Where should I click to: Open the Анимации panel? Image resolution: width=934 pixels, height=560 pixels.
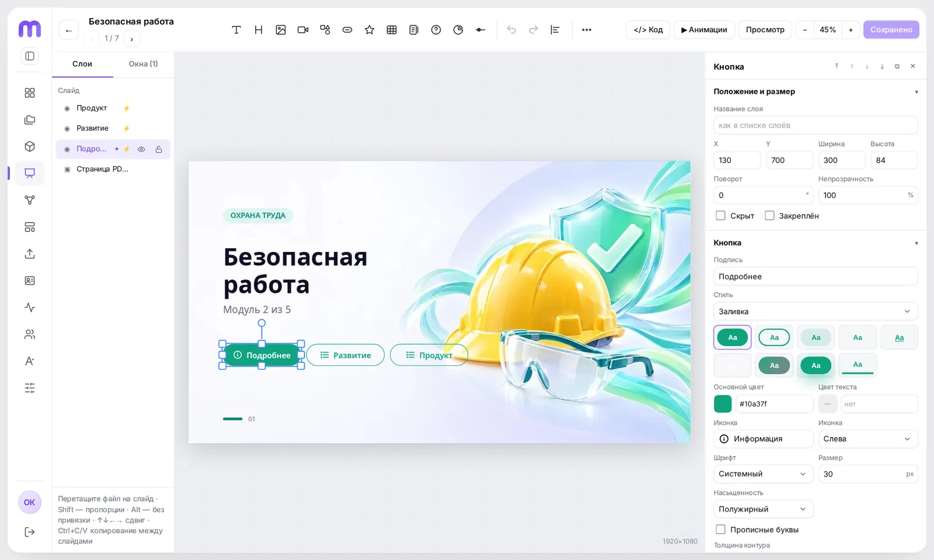pos(704,30)
